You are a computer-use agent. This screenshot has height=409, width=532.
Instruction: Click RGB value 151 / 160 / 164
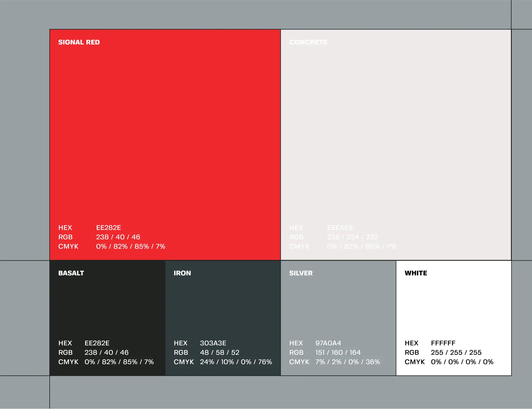pyautogui.click(x=338, y=352)
